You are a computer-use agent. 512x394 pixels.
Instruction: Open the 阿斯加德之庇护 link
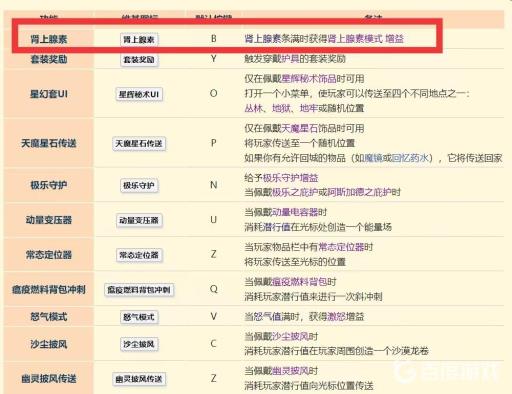[x=359, y=192]
